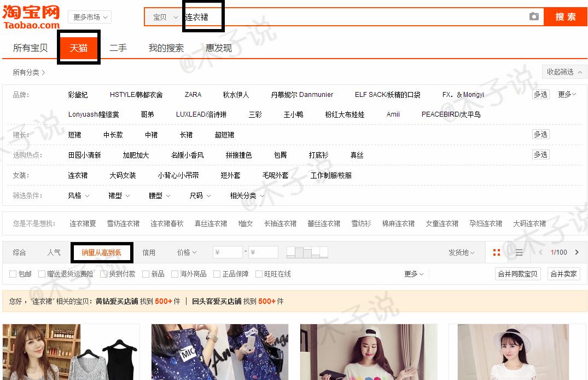This screenshot has width=588, height=380.
Task: Open the 更多市场 markets dropdown
Action: coord(89,17)
